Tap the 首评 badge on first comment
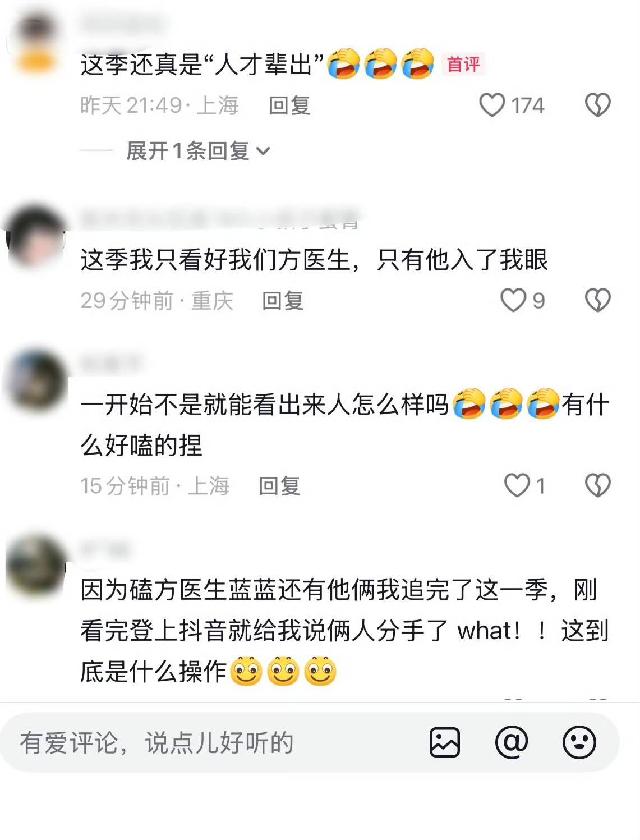640x840 pixels. (463, 64)
